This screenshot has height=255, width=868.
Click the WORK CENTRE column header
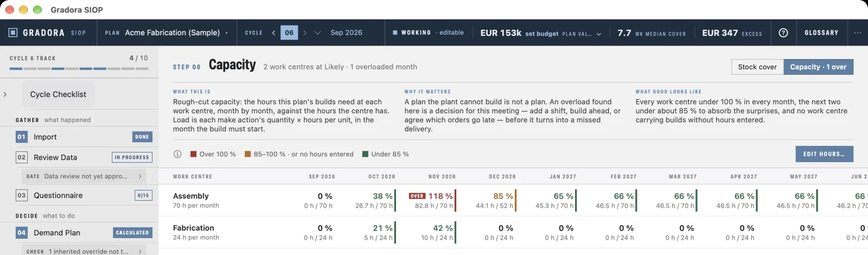pos(193,177)
